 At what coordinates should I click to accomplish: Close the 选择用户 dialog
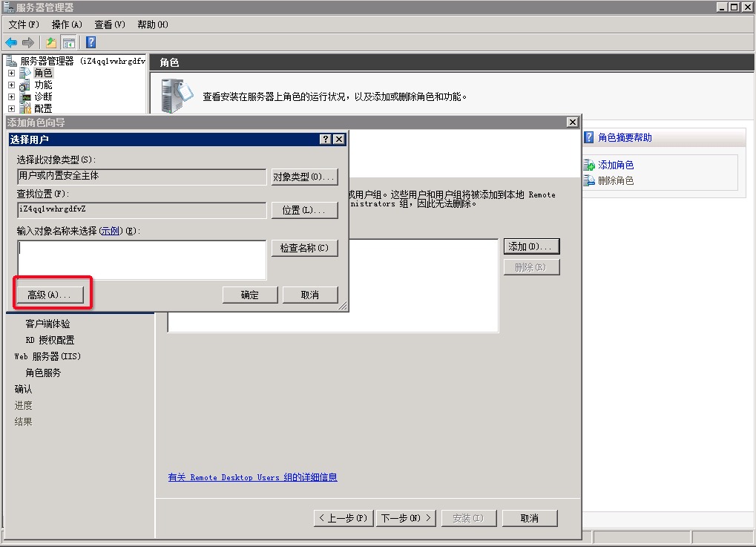click(339, 140)
